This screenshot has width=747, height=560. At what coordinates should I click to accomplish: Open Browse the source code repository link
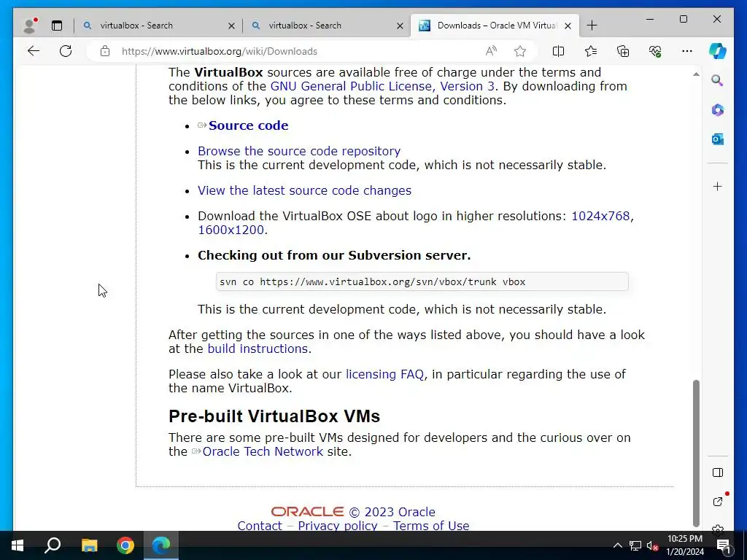click(299, 151)
